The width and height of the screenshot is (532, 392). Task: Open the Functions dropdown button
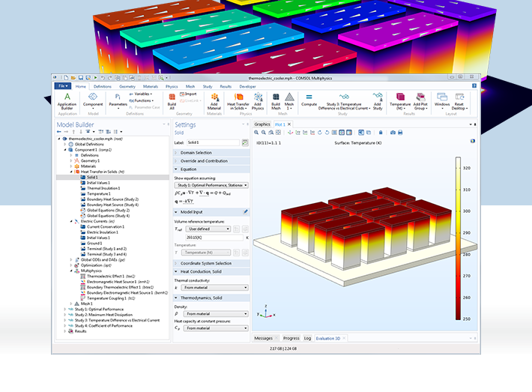pos(142,100)
